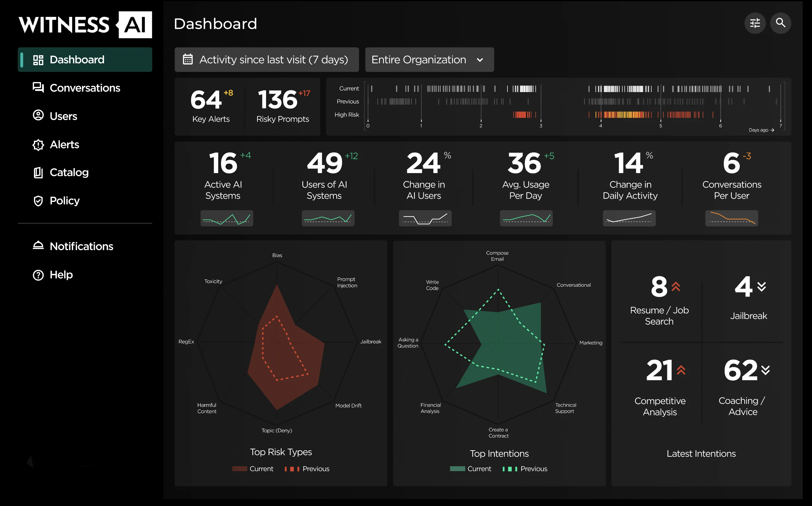Image resolution: width=812 pixels, height=506 pixels.
Task: Open the Activity since last visit selector
Action: click(x=267, y=60)
